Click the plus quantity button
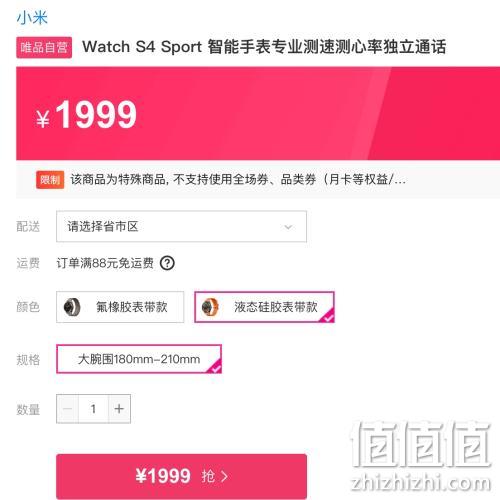500x500 pixels. coord(119,409)
